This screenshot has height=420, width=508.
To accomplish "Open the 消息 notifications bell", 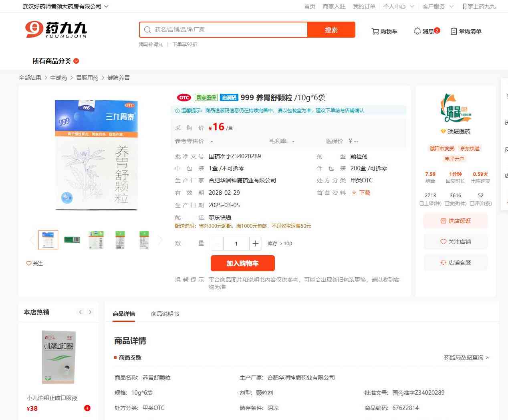I will coord(426,31).
